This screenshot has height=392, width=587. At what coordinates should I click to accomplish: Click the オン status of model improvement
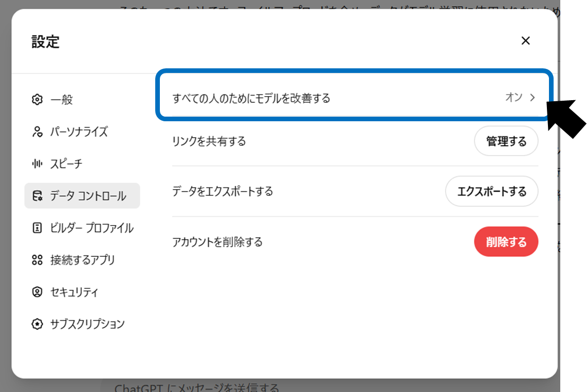(x=513, y=98)
